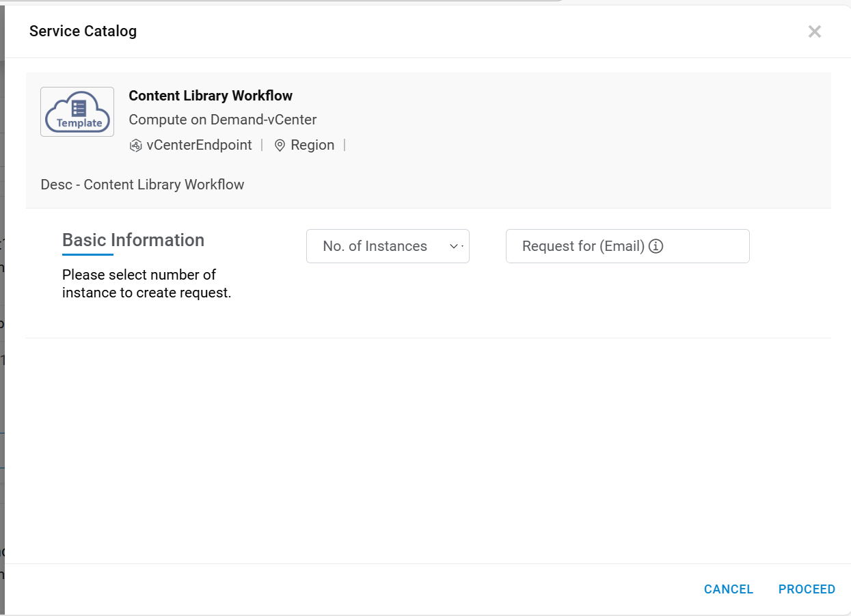Click the vCenterEndpoint label text

click(199, 145)
